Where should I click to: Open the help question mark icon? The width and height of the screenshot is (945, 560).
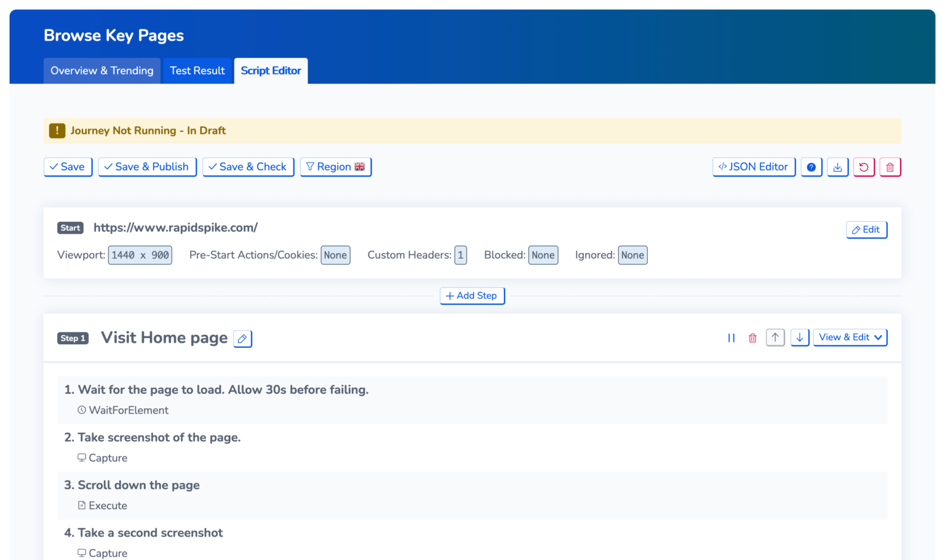811,167
